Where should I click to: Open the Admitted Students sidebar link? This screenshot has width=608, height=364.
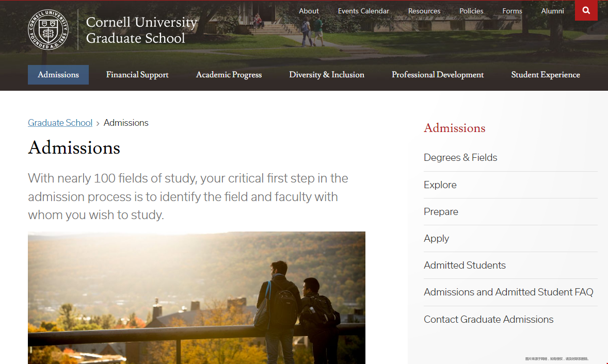(465, 265)
